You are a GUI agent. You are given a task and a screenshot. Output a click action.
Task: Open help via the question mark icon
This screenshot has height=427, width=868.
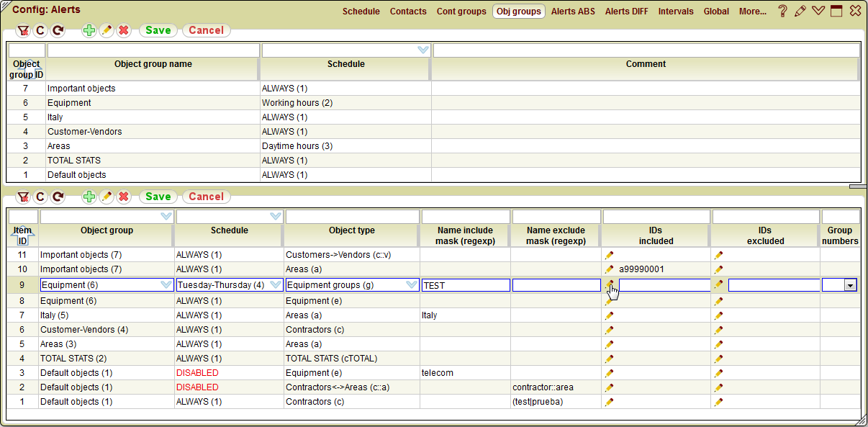[x=782, y=11]
